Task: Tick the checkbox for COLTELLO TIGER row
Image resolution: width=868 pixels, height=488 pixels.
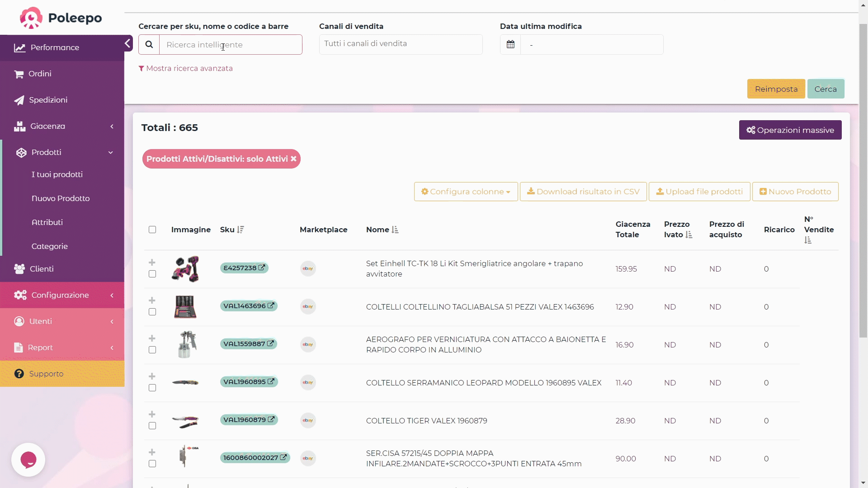Action: tap(152, 426)
